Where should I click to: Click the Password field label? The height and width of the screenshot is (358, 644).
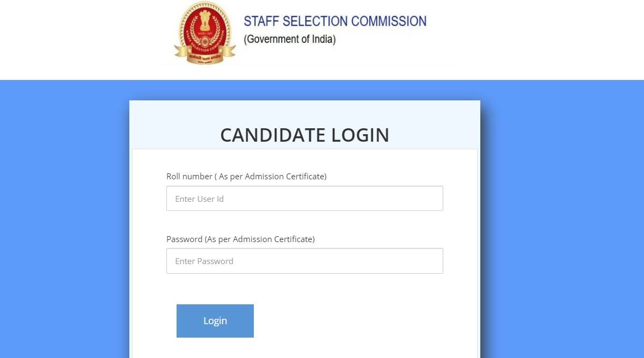click(240, 239)
